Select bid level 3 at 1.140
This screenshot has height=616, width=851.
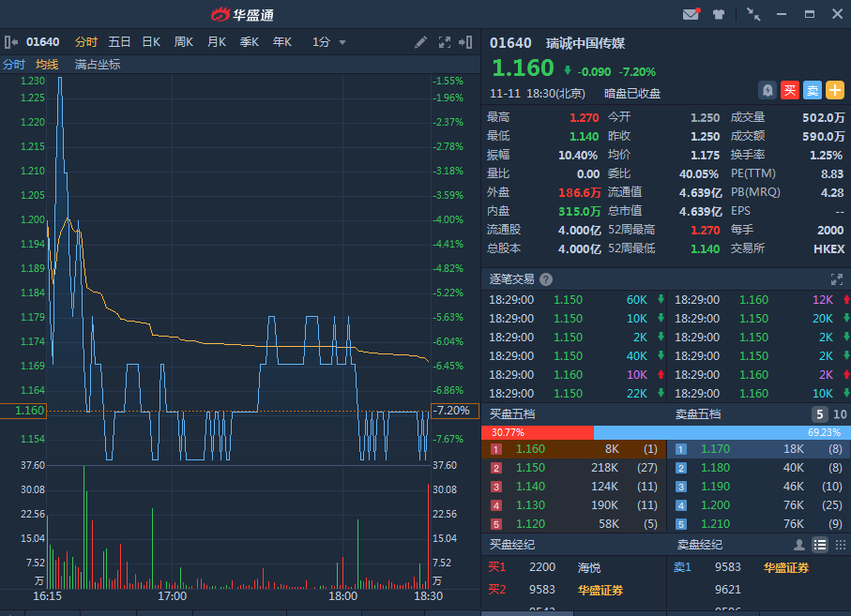pyautogui.click(x=573, y=487)
